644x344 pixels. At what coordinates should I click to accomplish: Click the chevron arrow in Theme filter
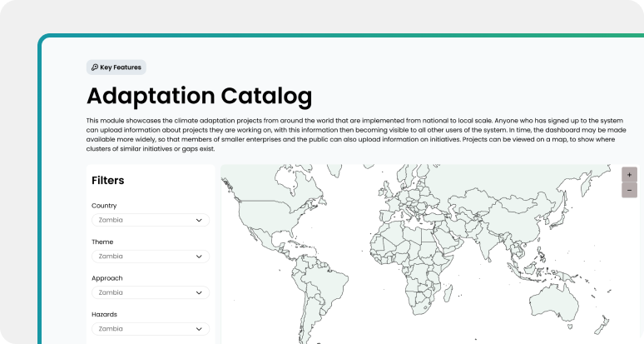pos(199,257)
